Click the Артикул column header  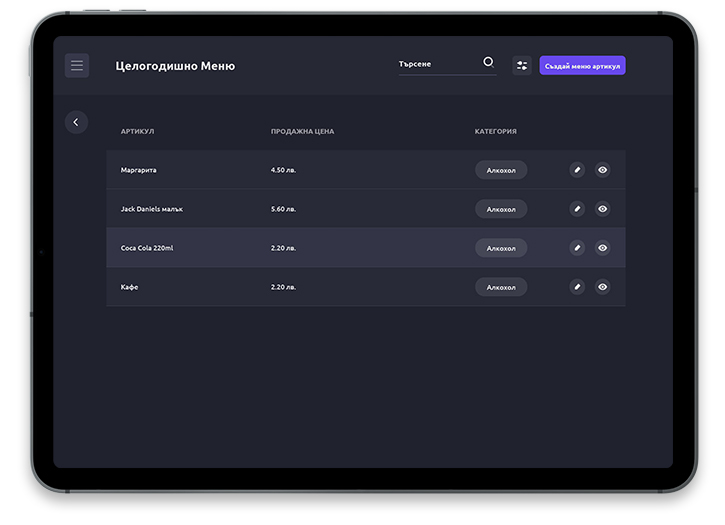point(137,131)
